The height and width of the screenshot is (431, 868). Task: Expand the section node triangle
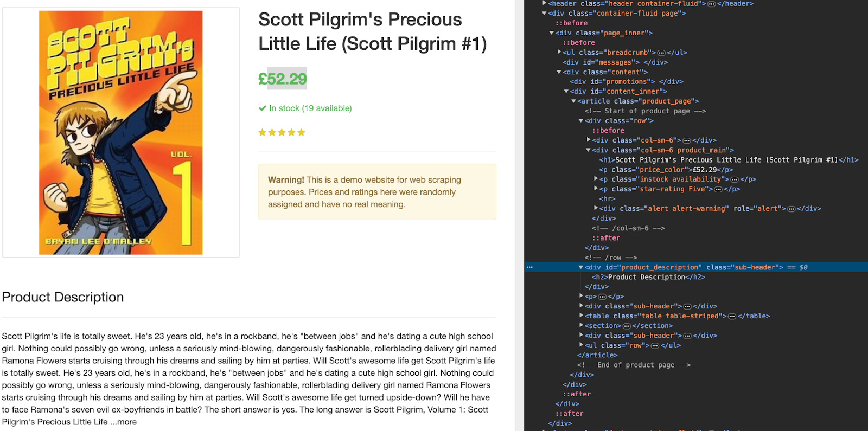tap(581, 325)
